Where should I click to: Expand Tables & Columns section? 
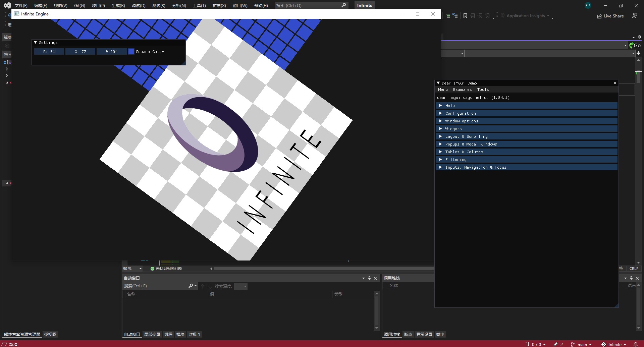click(527, 152)
